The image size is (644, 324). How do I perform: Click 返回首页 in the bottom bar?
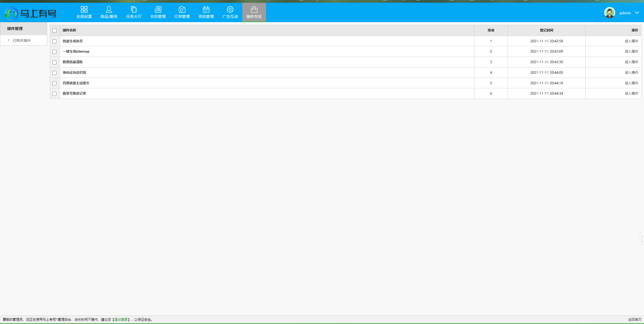634,319
